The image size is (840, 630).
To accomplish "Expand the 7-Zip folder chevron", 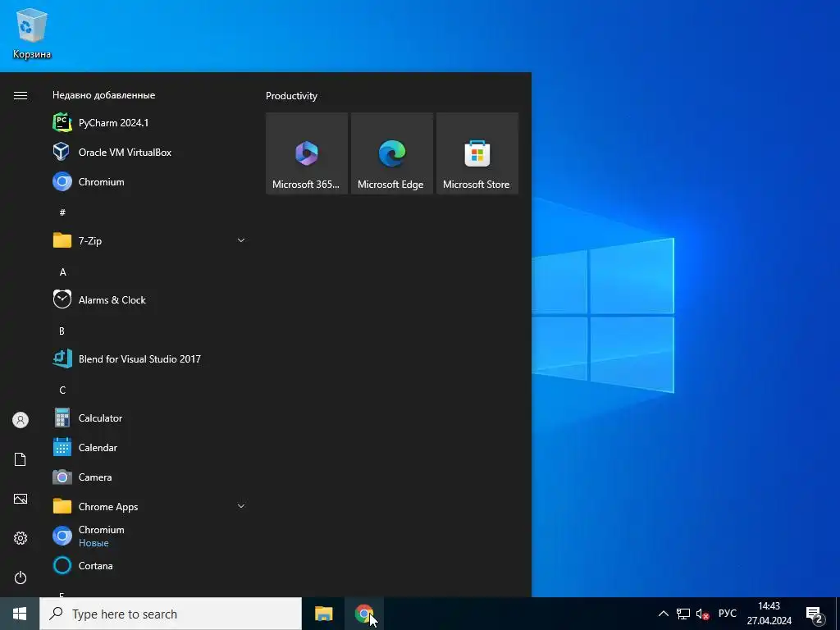I will [241, 240].
